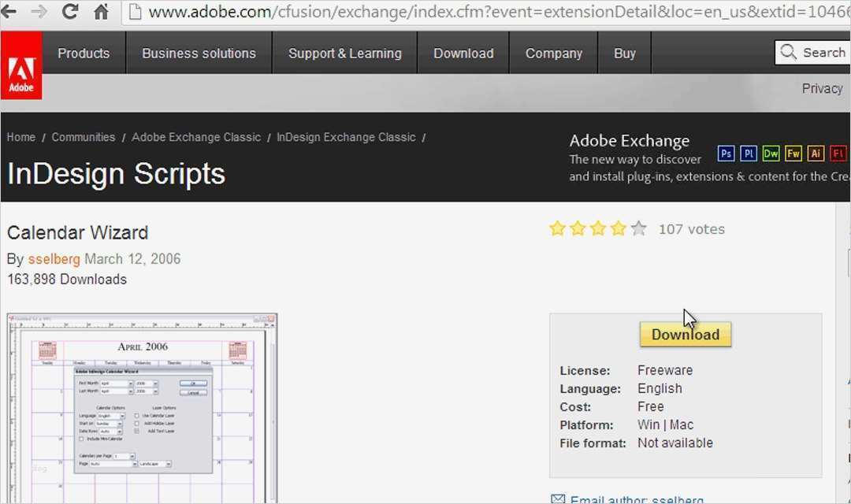Open the Download nav menu
Screen dimensions: 851x504
[x=463, y=54]
